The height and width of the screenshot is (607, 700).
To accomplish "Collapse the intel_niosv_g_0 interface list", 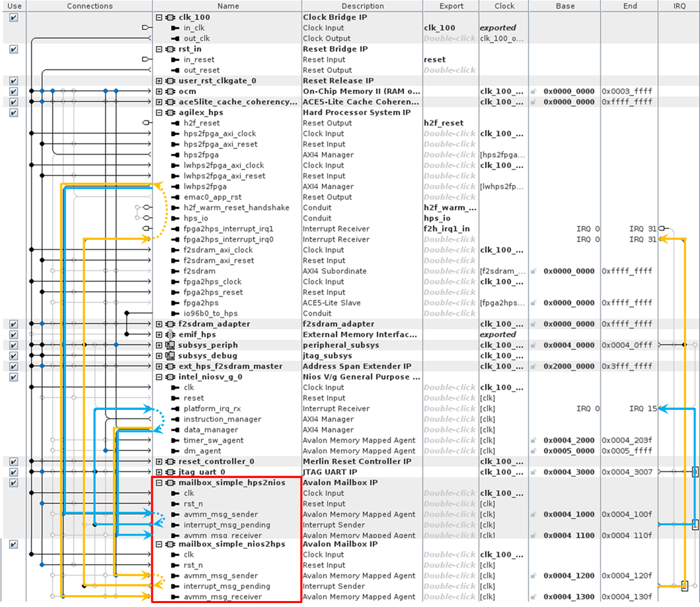I will click(x=159, y=377).
